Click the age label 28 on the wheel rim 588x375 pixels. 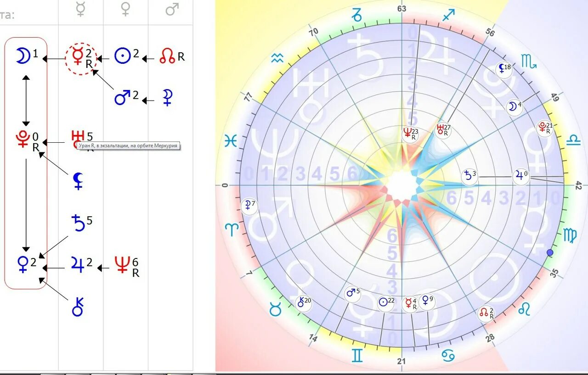[490, 338]
